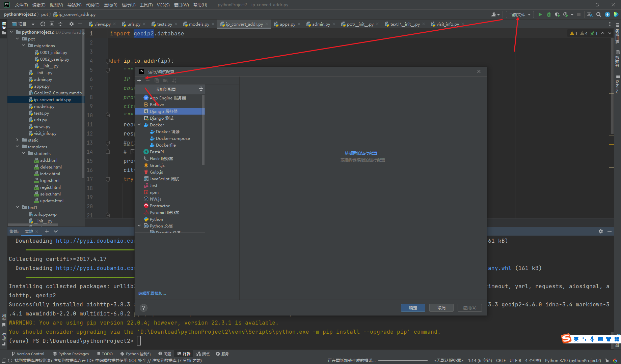Click the 取消 button in dialog

[x=441, y=308]
